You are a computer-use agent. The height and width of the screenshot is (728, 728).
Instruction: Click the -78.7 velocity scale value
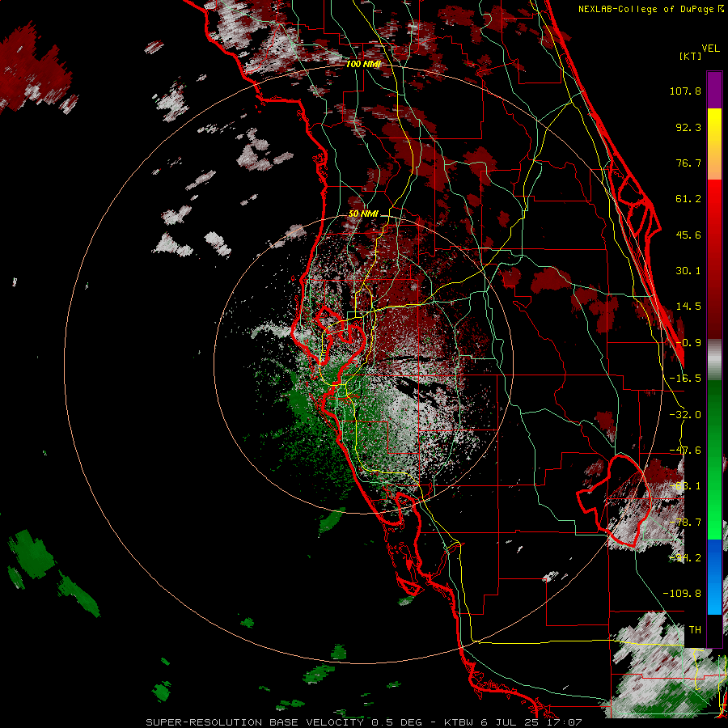[x=685, y=523]
